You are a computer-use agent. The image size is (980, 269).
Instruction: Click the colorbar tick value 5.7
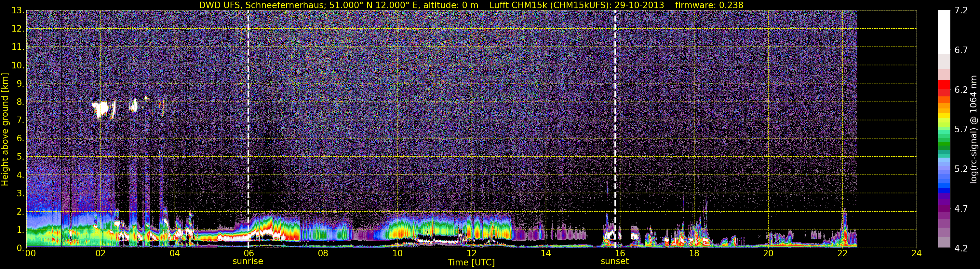(961, 130)
